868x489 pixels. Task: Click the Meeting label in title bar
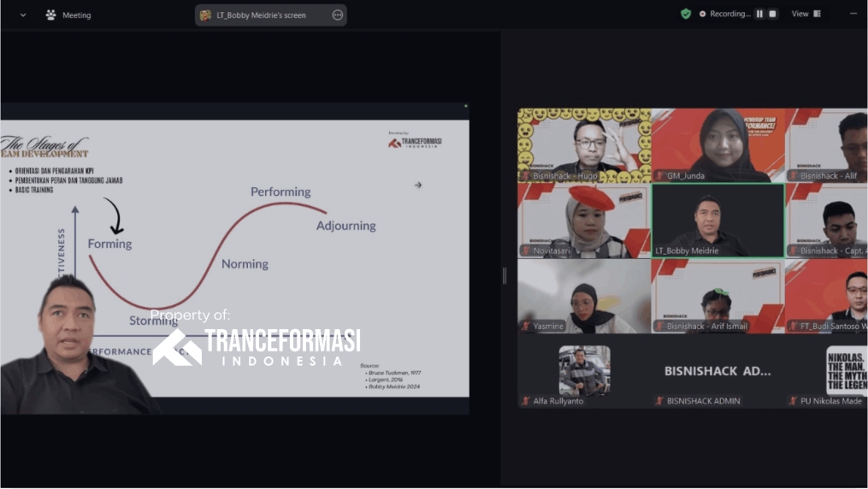77,15
